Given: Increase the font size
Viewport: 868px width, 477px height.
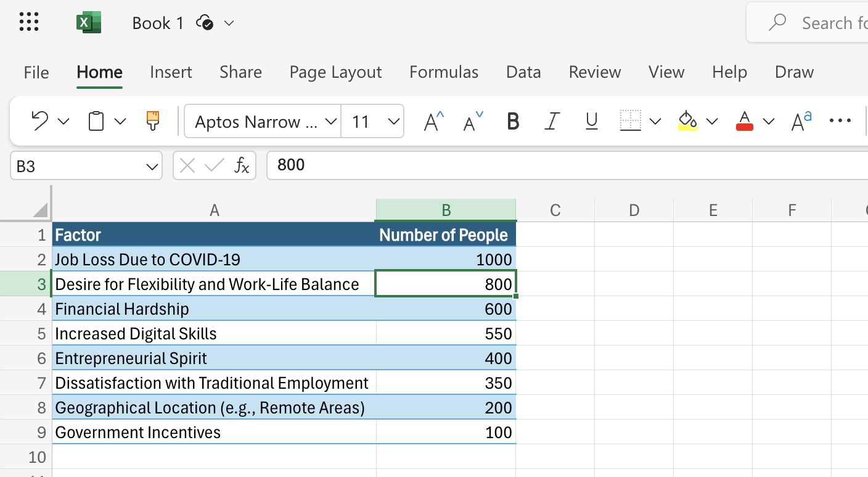Looking at the screenshot, I should tap(432, 121).
